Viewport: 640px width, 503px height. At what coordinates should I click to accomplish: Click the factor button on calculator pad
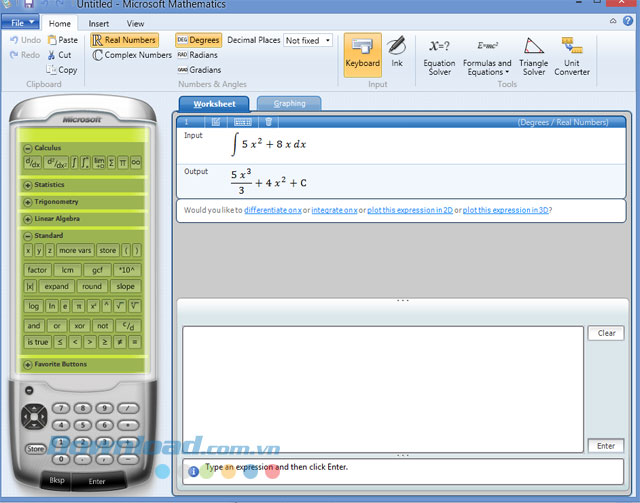pos(37,270)
